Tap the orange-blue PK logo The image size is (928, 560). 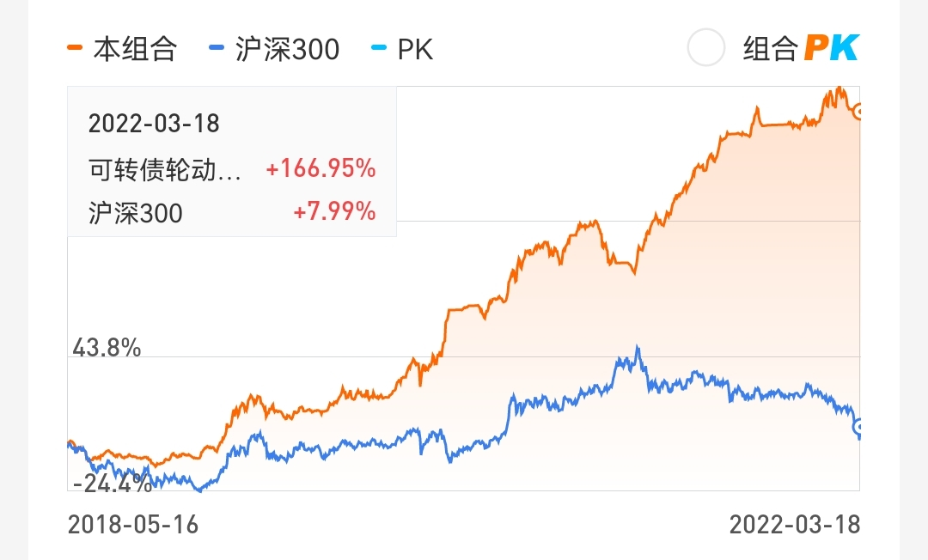point(831,48)
